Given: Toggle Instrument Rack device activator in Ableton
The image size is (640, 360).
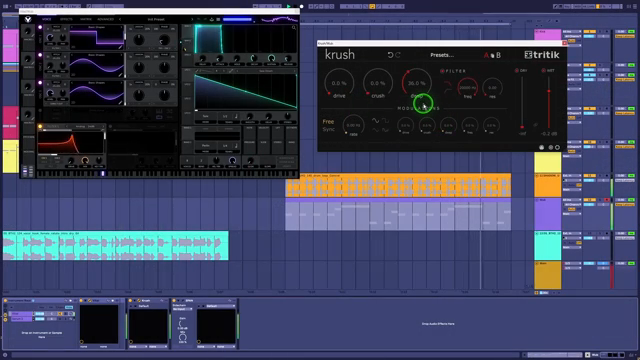Looking at the screenshot, I should tap(6, 301).
